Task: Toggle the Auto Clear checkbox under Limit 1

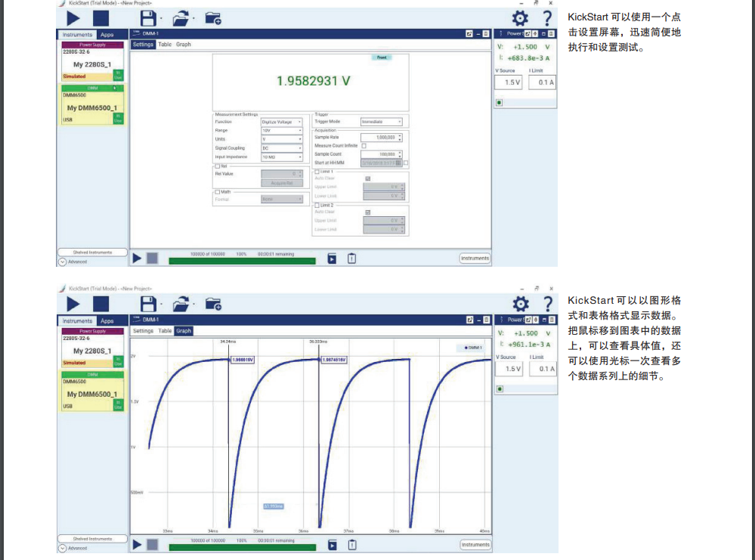Action: 368,178
